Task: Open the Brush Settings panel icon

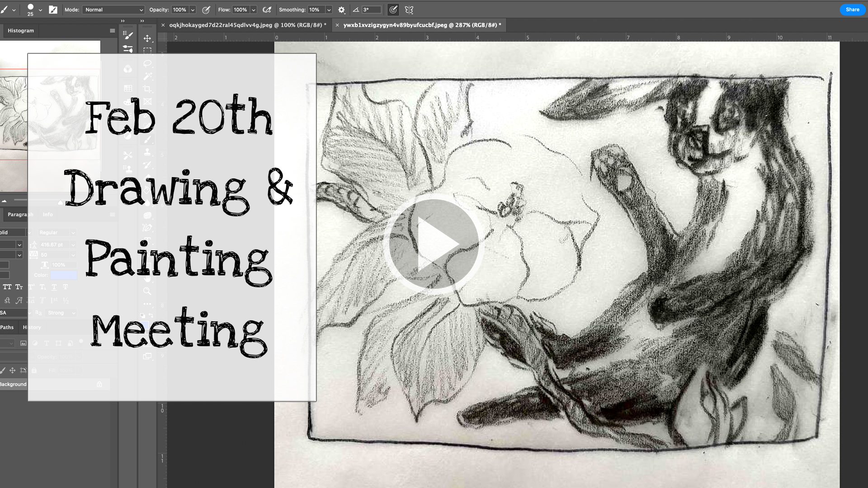Action: tap(128, 35)
